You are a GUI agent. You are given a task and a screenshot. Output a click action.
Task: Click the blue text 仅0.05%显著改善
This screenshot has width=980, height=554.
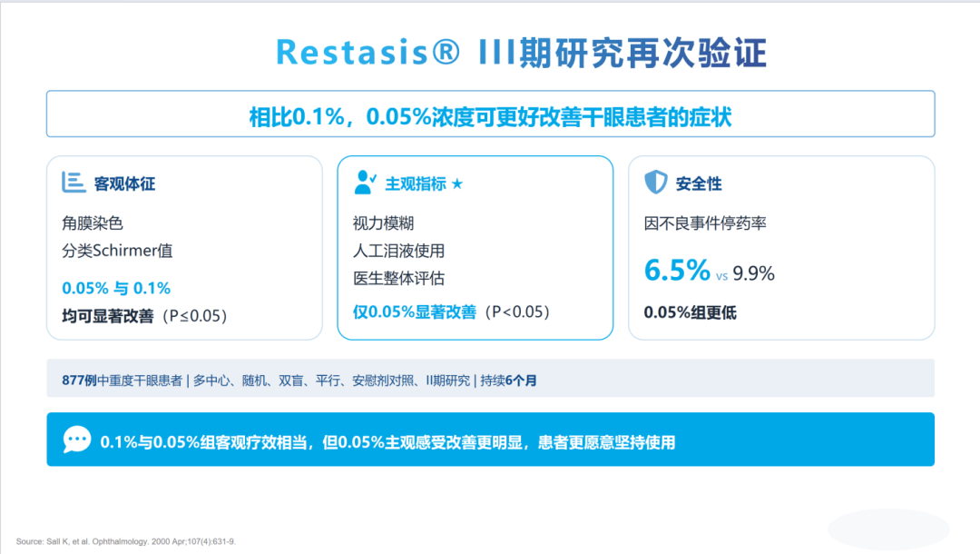point(415,312)
